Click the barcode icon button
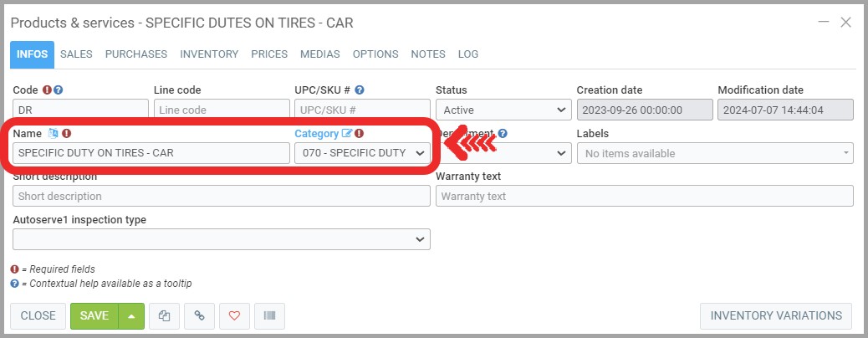Image resolution: width=868 pixels, height=338 pixels. (x=269, y=315)
